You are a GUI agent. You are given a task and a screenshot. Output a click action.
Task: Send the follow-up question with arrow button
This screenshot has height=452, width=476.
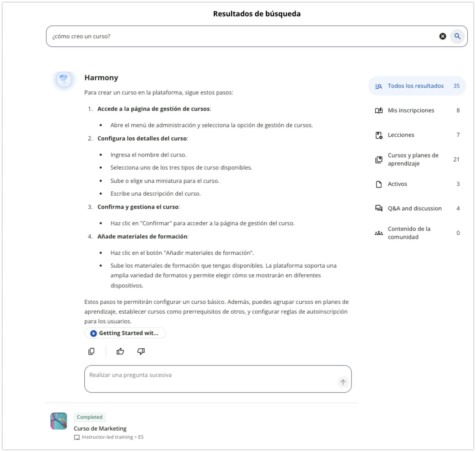[x=343, y=382]
